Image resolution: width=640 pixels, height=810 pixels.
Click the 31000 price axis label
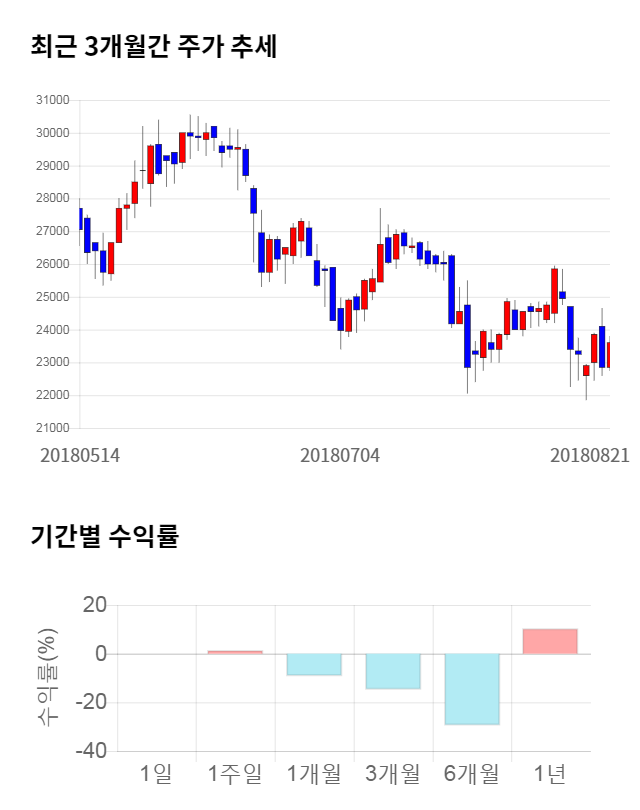coord(52,100)
